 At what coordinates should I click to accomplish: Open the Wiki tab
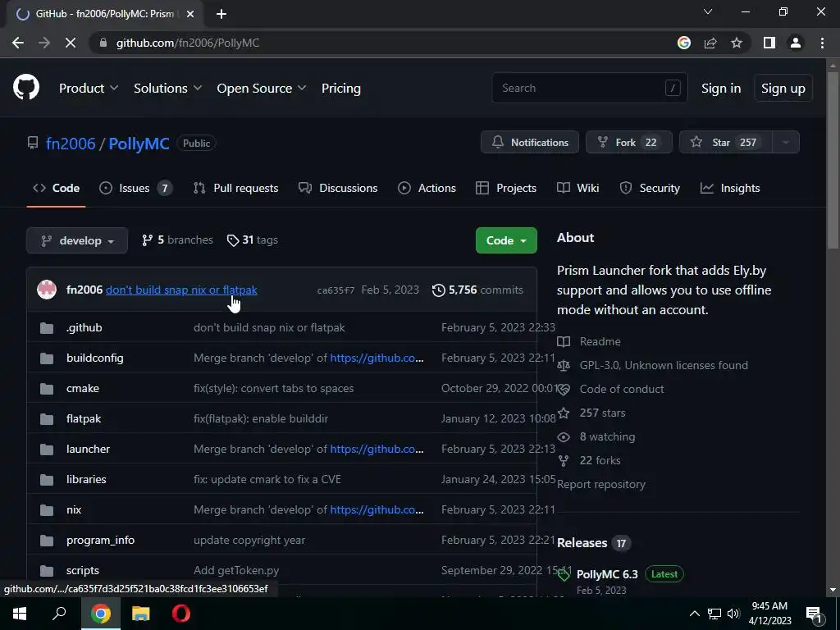[x=578, y=188]
